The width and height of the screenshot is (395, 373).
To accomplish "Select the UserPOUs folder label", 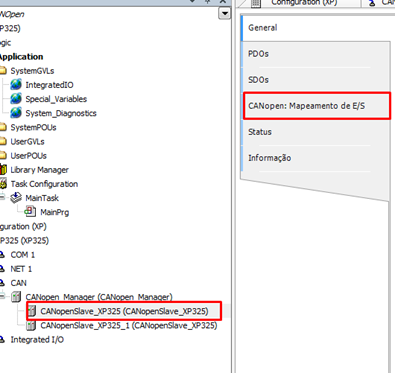I will [29, 156].
